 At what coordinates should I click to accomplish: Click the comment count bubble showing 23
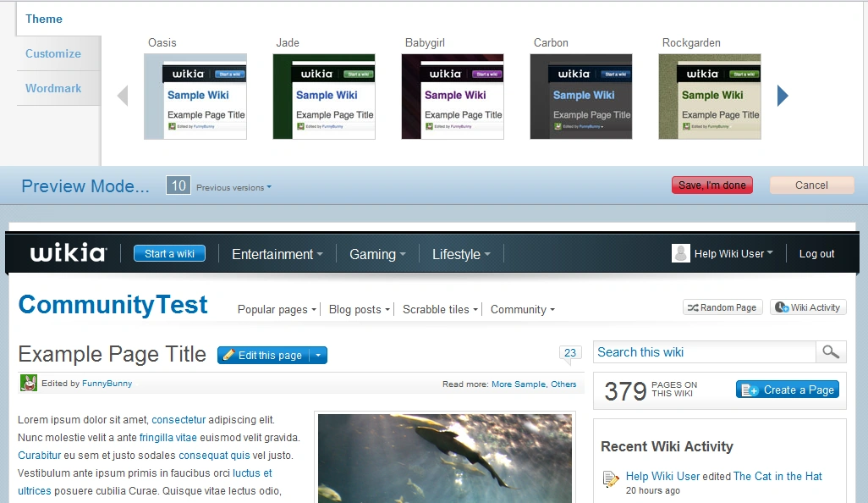click(x=570, y=353)
